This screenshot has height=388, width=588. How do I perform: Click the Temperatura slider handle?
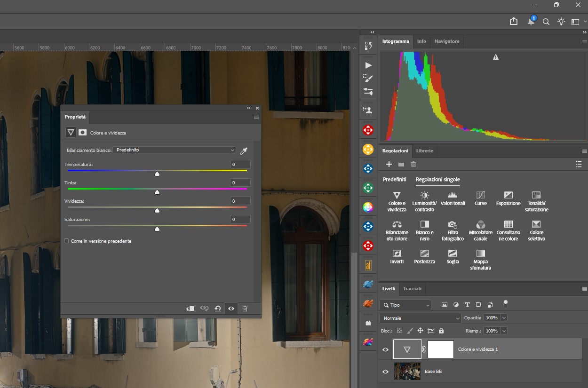(x=157, y=174)
